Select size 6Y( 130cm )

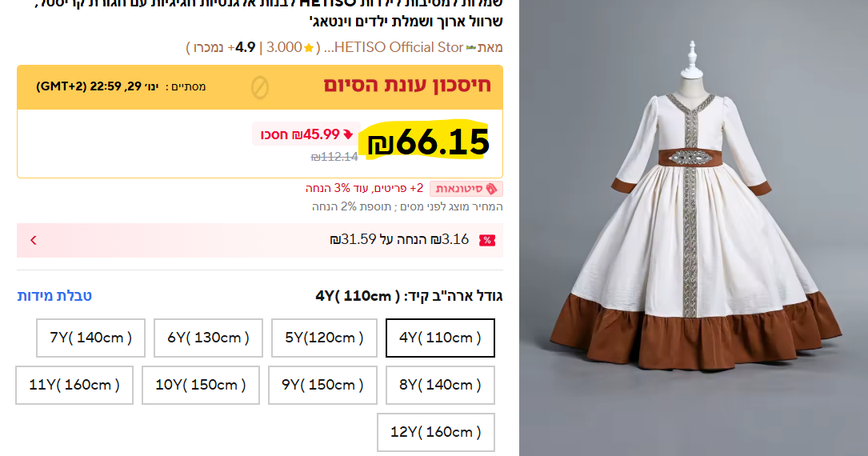click(x=208, y=338)
